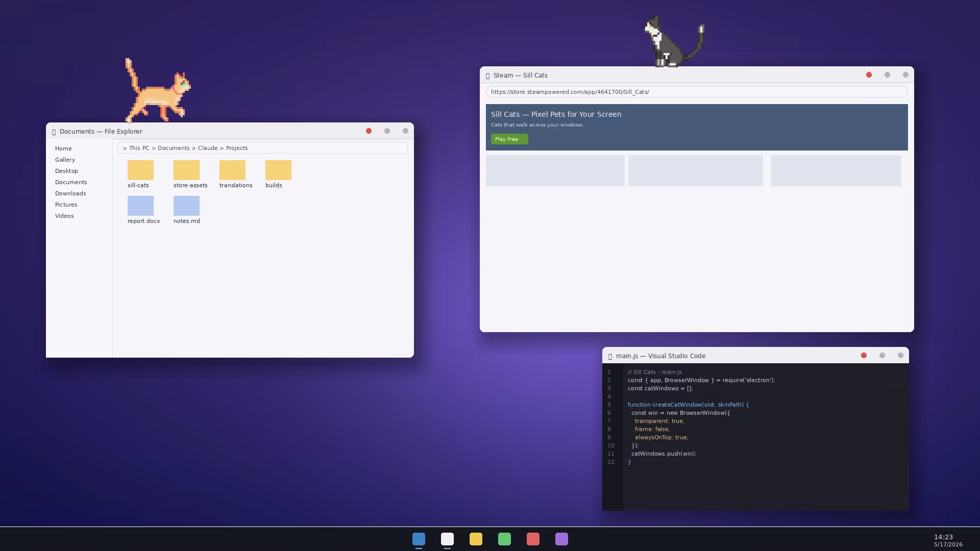Click the 'const catWindows = [];' line
Image resolution: width=980 pixels, height=551 pixels.
[660, 388]
